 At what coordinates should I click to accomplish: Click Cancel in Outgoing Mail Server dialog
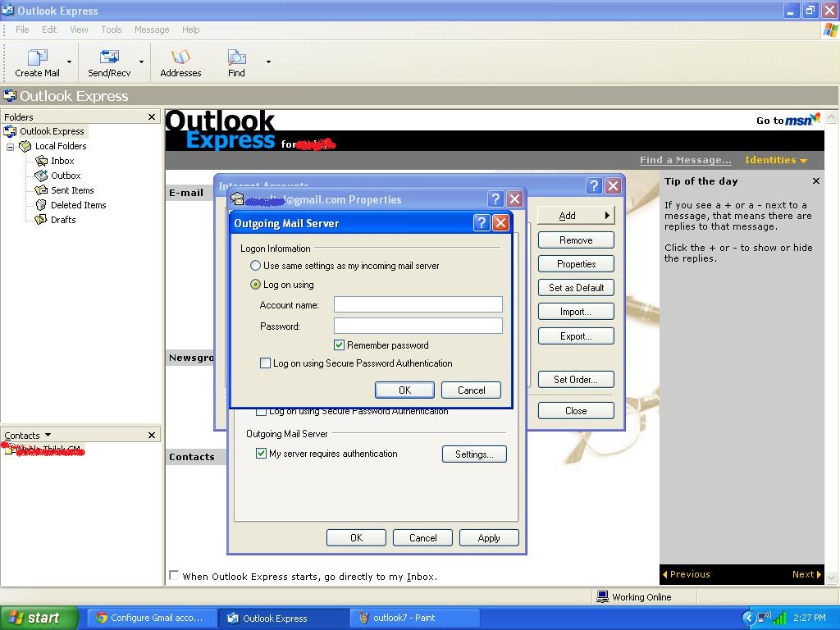pyautogui.click(x=471, y=390)
